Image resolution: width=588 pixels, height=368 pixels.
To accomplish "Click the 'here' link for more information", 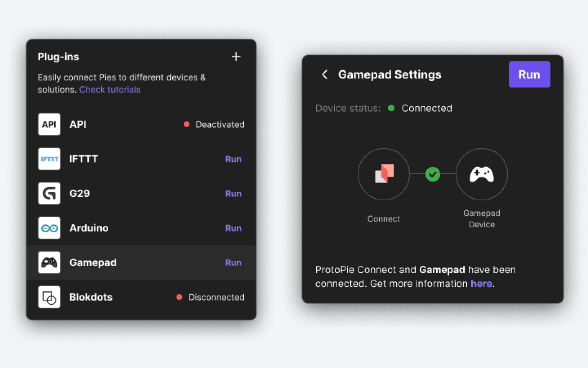I will pos(481,283).
